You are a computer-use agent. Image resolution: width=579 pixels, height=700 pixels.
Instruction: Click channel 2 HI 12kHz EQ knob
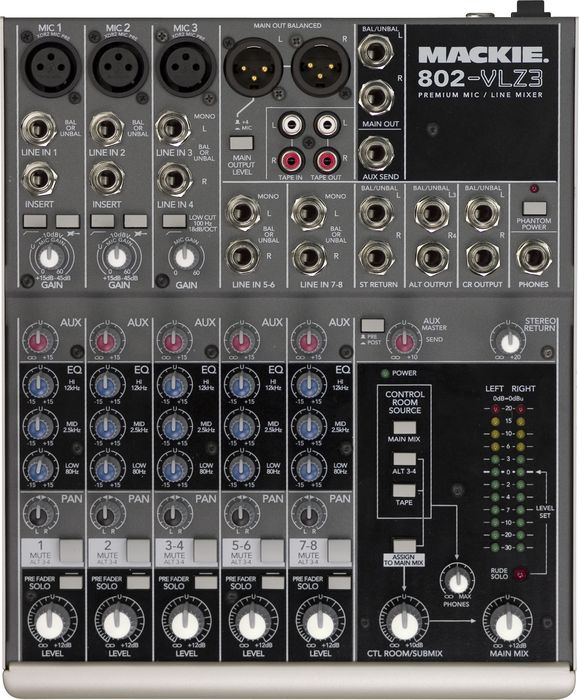click(x=107, y=386)
